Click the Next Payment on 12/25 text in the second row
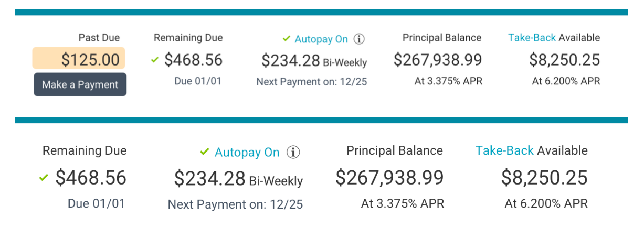Image resolution: width=644 pixels, height=238 pixels. point(235,204)
